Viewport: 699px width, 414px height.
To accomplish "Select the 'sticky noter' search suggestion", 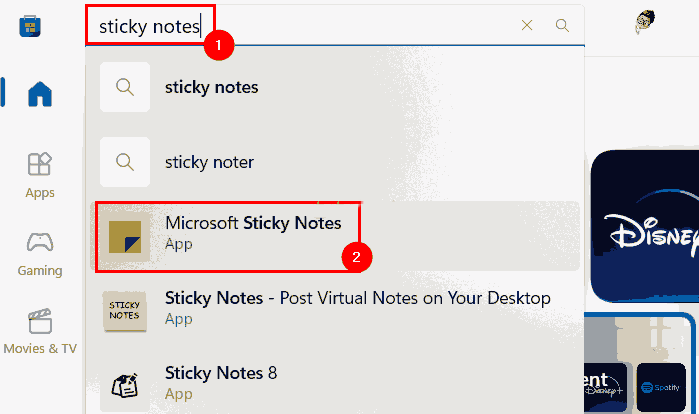I will 335,162.
